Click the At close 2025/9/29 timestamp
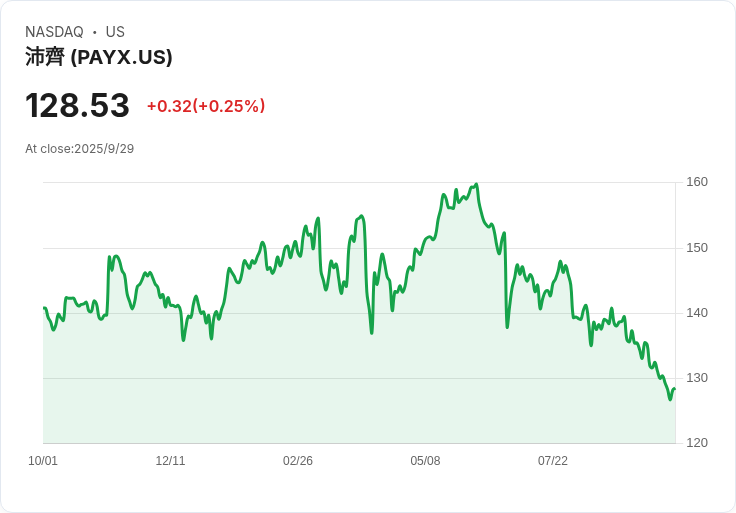 79,149
